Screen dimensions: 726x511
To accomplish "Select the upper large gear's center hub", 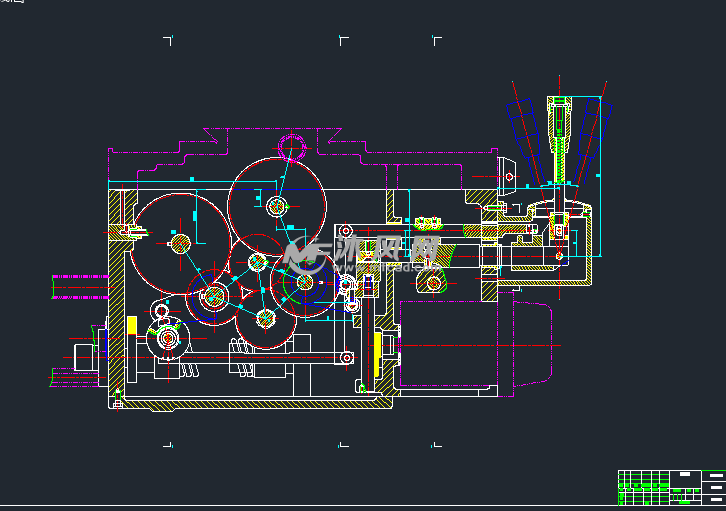I will pyautogui.click(x=277, y=206).
